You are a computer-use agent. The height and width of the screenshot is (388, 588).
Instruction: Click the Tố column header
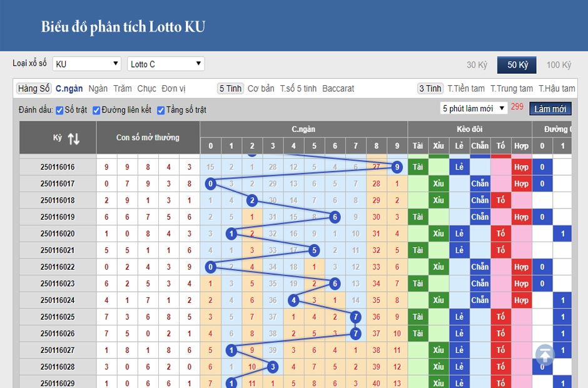[500, 146]
